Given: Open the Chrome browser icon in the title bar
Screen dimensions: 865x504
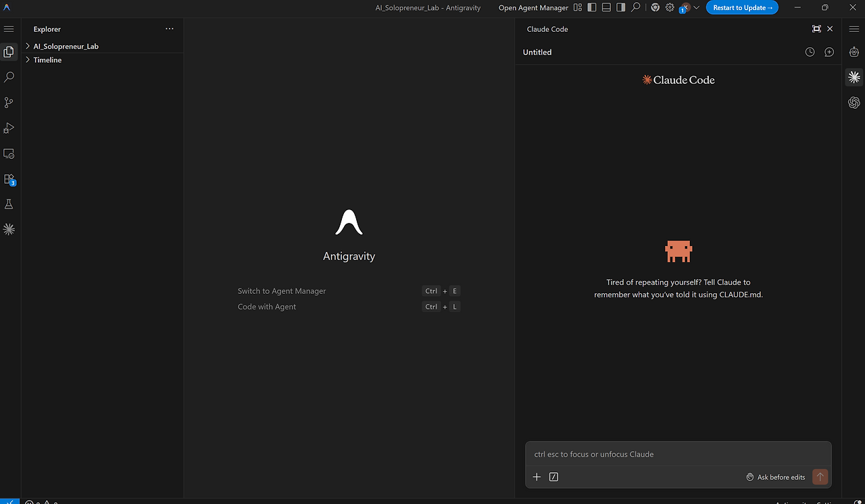Looking at the screenshot, I should (x=655, y=7).
